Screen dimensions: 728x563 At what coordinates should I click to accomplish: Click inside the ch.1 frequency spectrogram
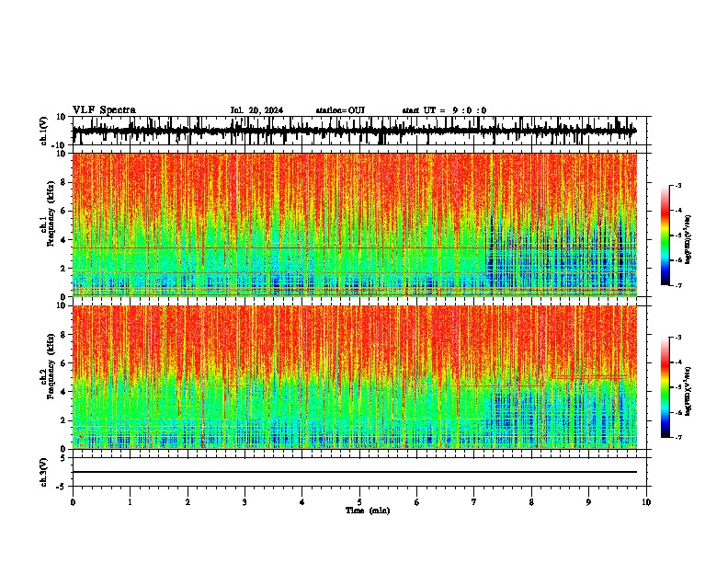coord(355,224)
